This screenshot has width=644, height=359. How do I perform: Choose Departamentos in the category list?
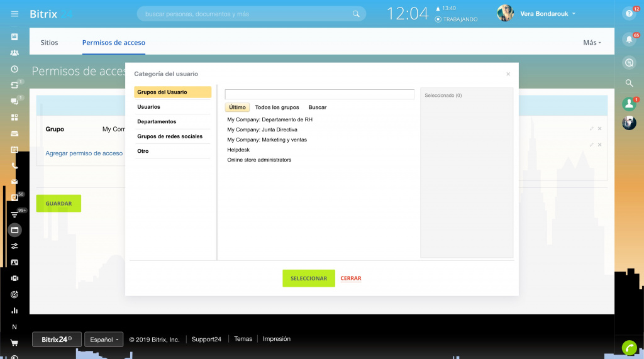157,121
